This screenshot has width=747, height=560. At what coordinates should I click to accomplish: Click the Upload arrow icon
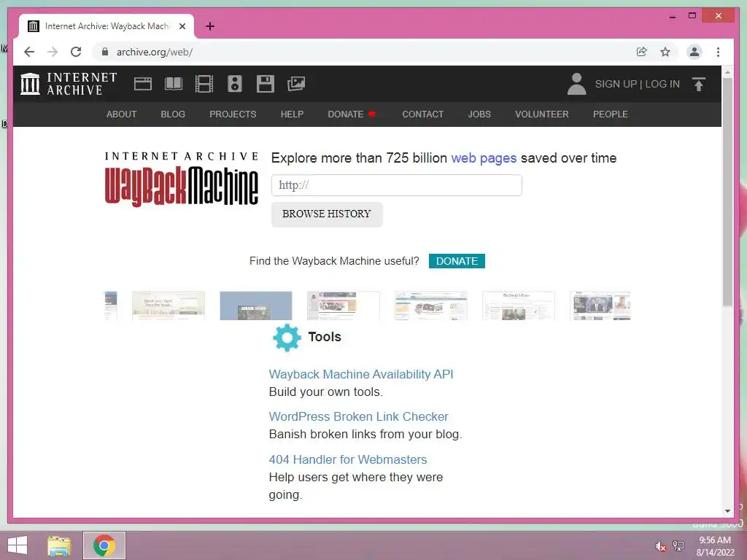pos(698,85)
